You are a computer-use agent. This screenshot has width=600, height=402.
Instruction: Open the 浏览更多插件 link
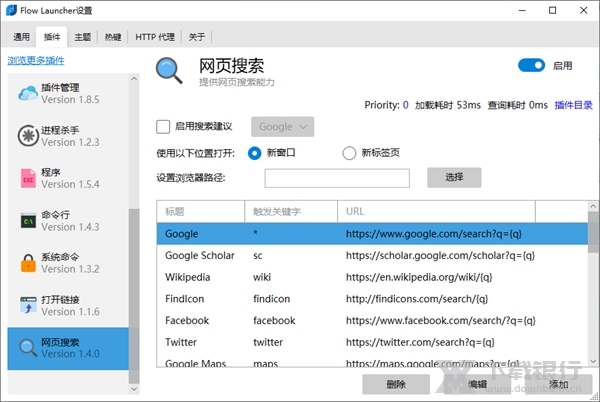coord(36,60)
